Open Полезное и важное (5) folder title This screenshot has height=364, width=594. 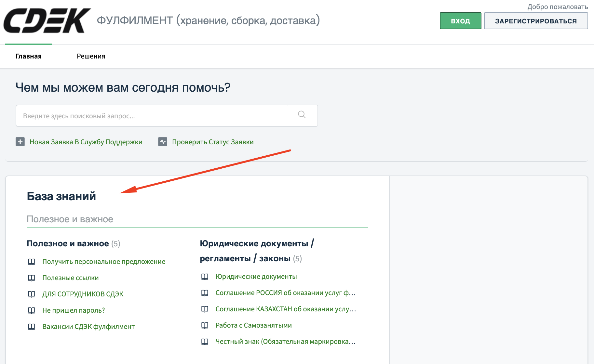click(x=74, y=243)
